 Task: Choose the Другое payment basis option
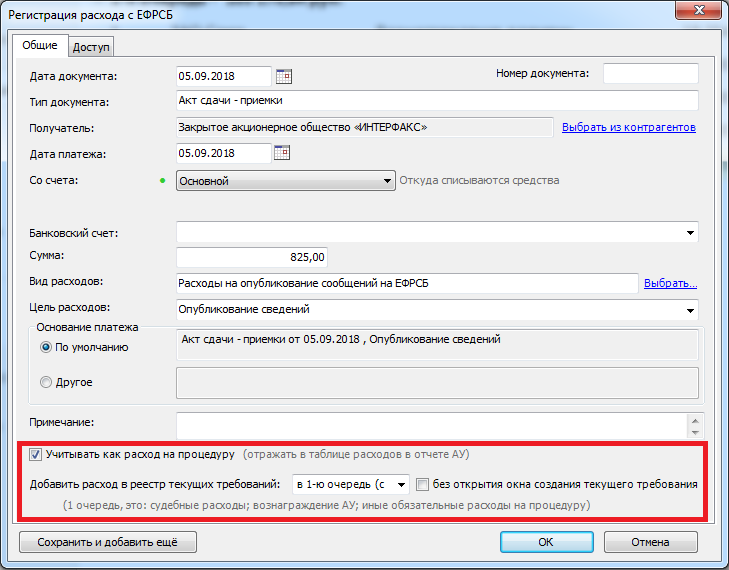[46, 382]
